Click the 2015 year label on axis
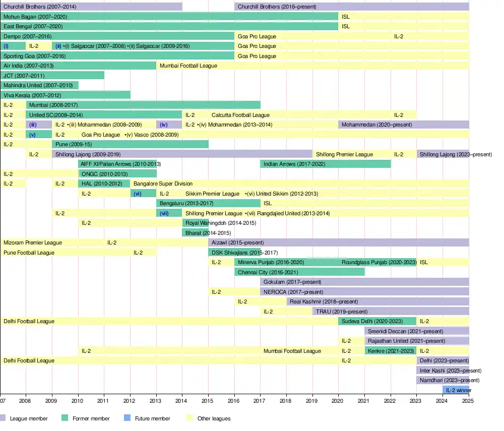 click(208, 401)
